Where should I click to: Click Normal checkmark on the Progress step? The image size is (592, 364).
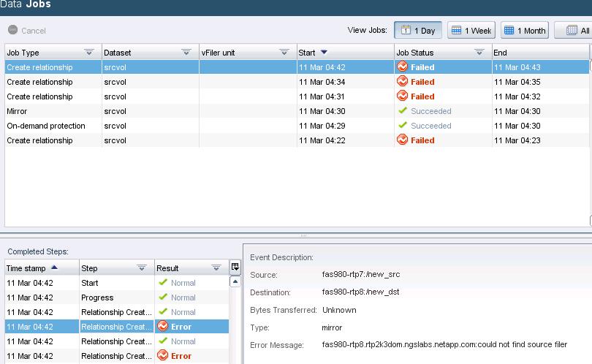(x=163, y=297)
